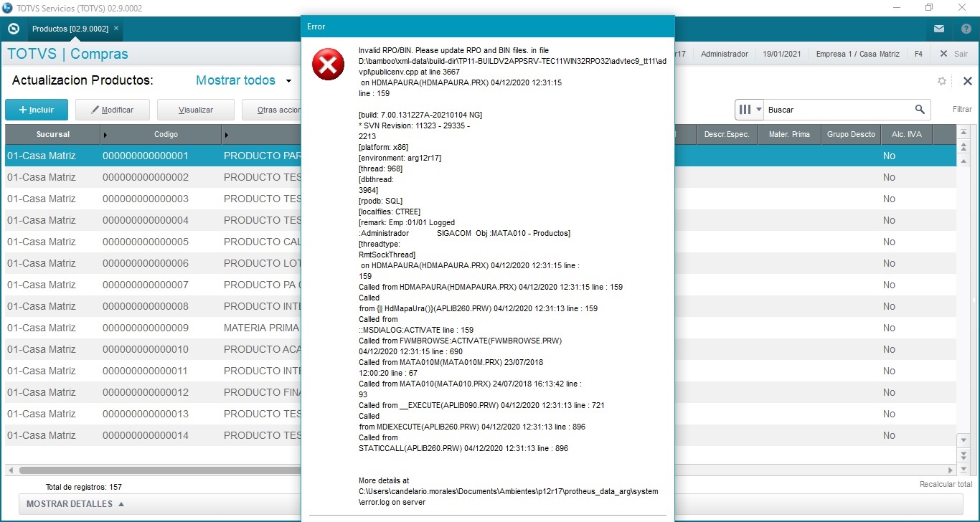Click the Sucursal column header
This screenshot has width=980, height=522.
point(53,134)
